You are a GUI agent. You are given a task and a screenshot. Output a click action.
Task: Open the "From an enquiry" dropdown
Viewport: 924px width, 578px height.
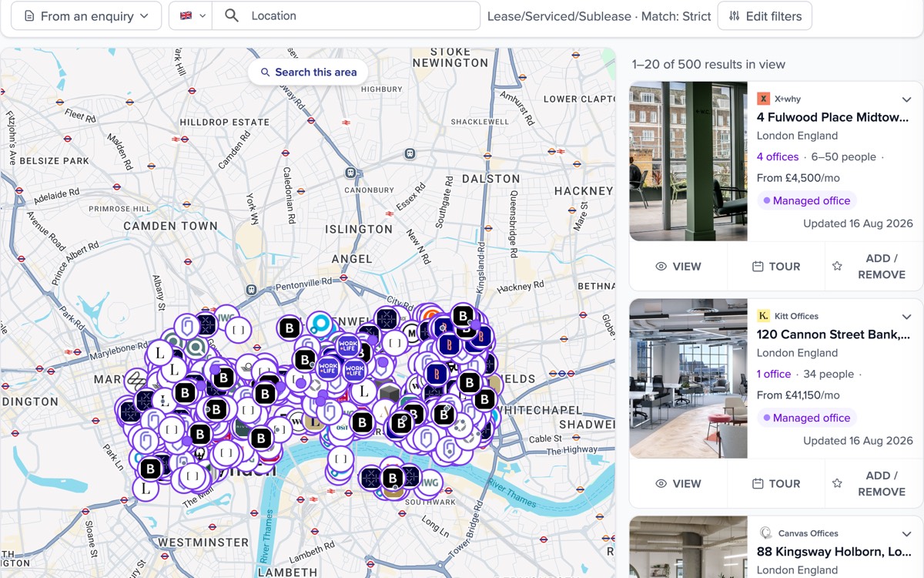[x=86, y=16]
